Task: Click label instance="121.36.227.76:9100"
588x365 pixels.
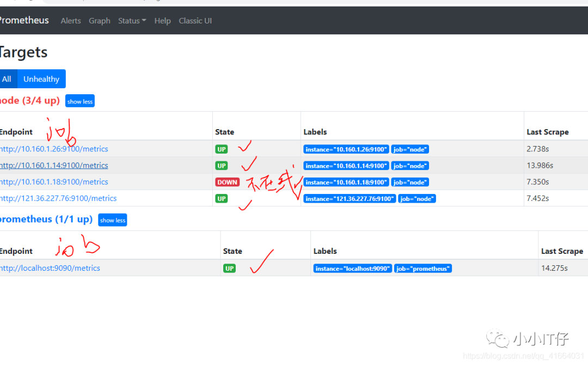Action: tap(350, 199)
